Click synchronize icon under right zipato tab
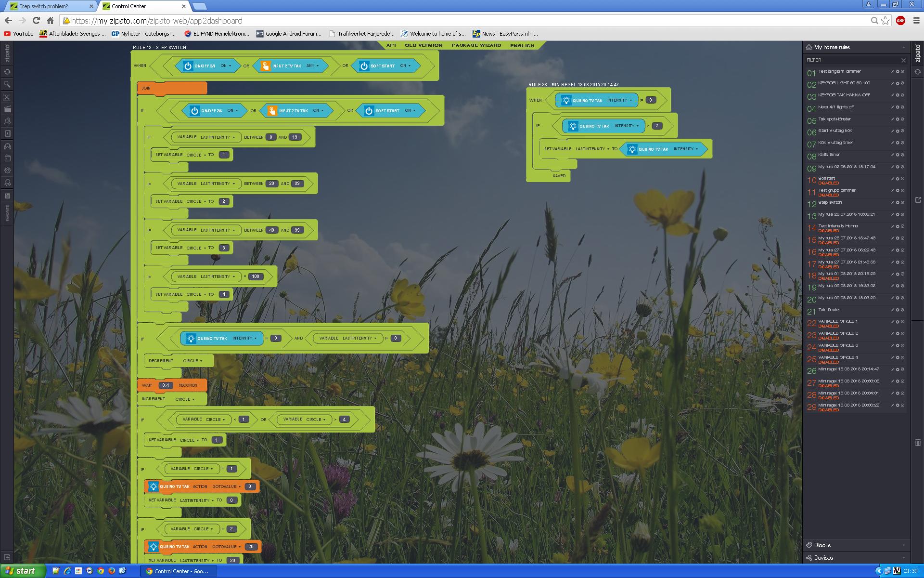Image resolution: width=924 pixels, height=578 pixels. click(x=918, y=72)
